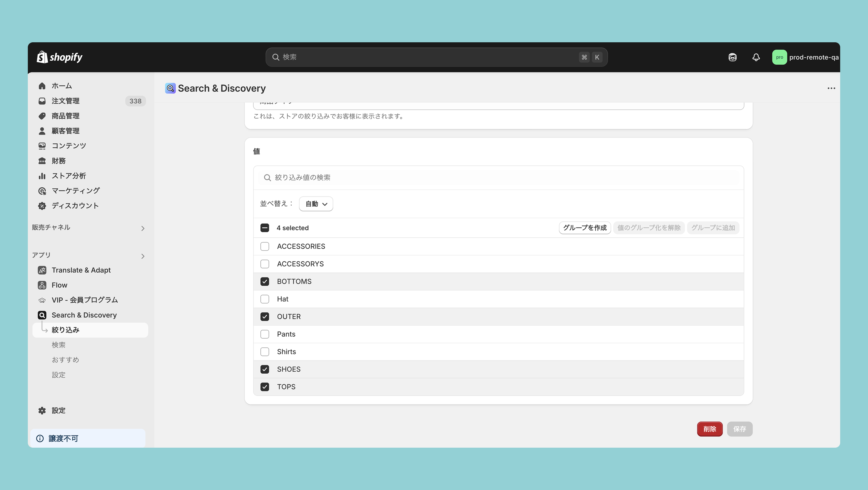Click the 設定 gear icon at bottom

point(42,410)
